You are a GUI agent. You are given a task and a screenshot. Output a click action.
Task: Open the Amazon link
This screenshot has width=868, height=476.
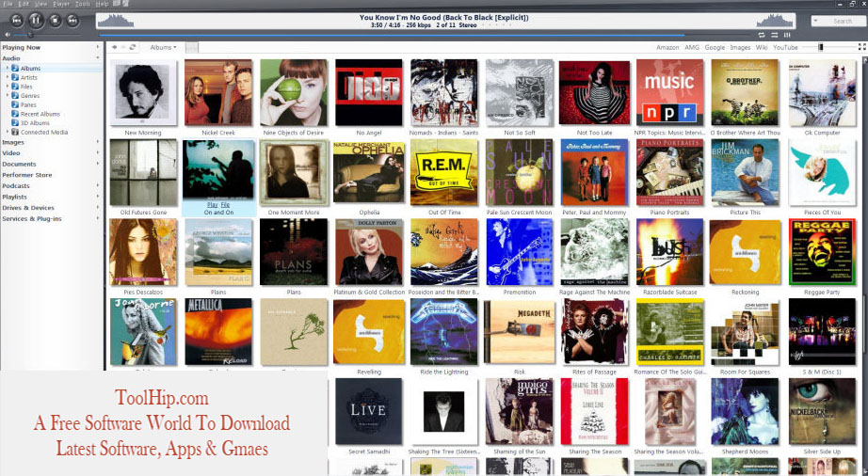pos(667,48)
